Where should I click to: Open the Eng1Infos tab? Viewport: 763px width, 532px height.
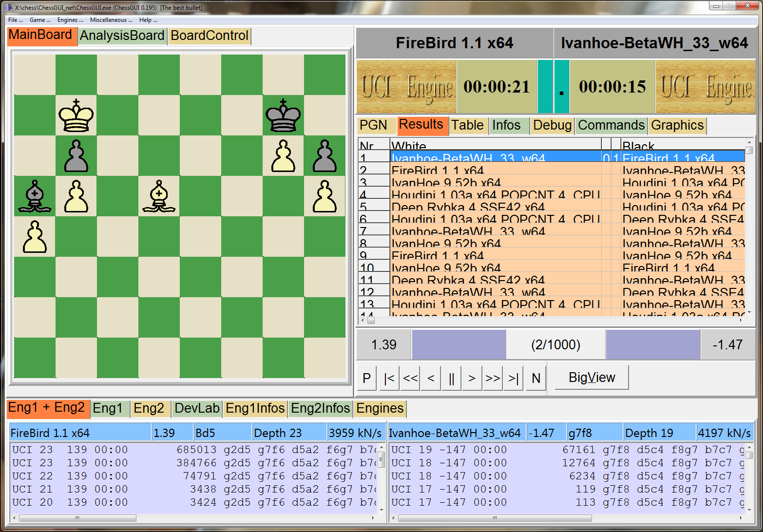[x=255, y=409]
